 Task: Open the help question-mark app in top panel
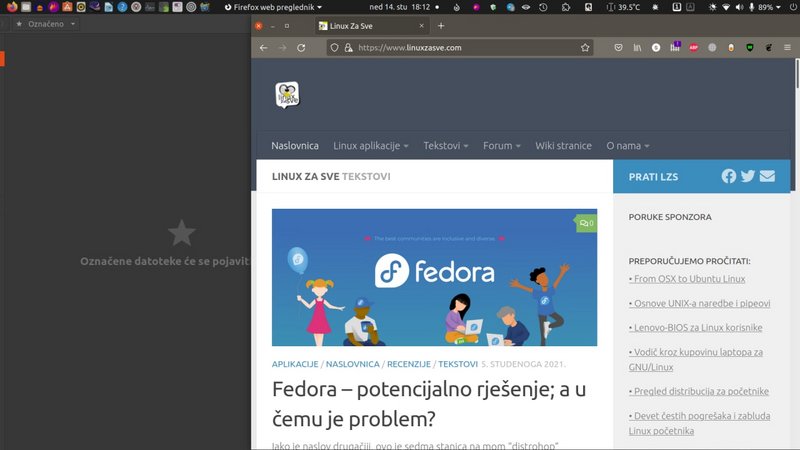click(122, 7)
